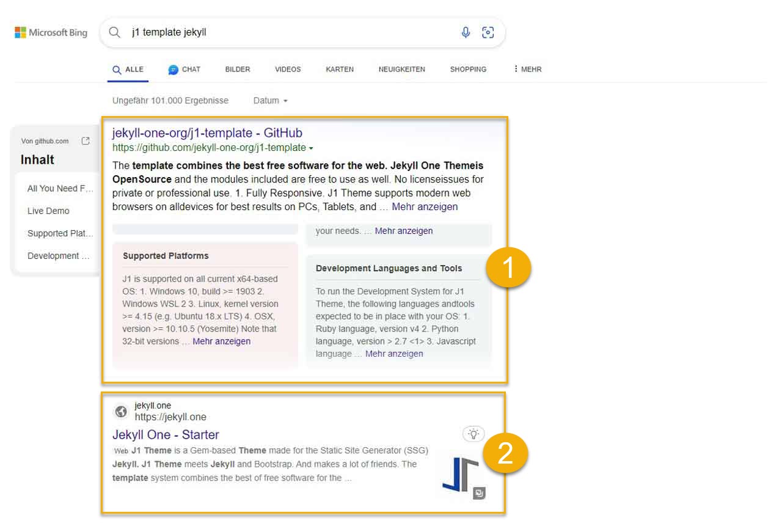Open the 'jekyll-one-org/j1-template - GitHub' result
This screenshot has height=532, width=782.
(x=207, y=133)
